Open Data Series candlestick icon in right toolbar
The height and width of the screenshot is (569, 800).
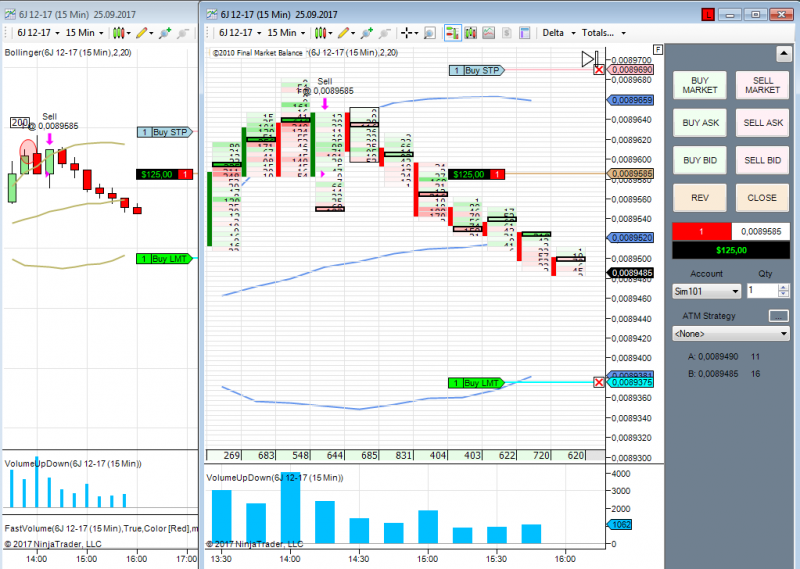click(x=470, y=33)
